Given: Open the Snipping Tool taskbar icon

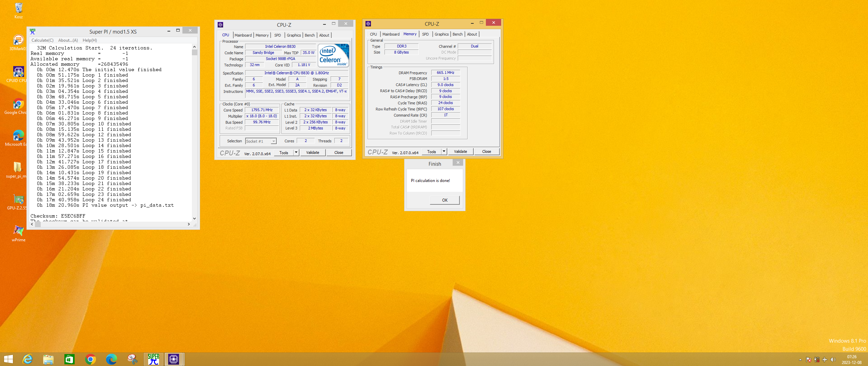Looking at the screenshot, I should 133,359.
